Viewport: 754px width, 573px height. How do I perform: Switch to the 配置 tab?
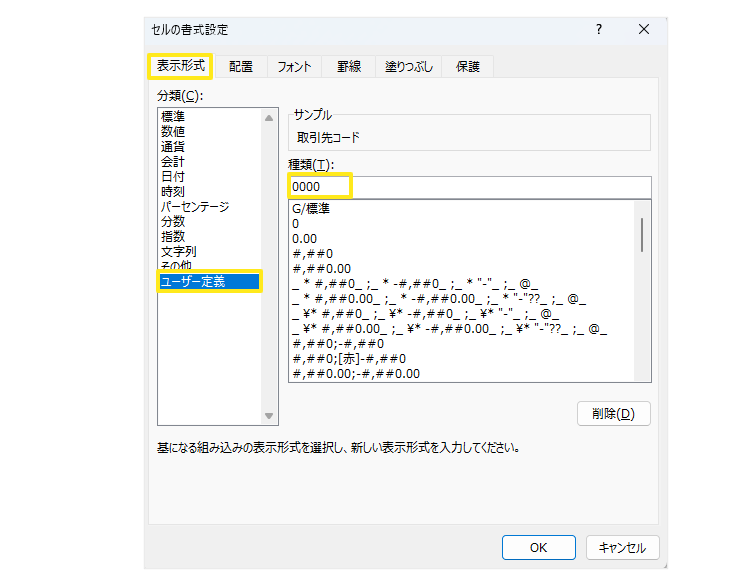(x=241, y=67)
